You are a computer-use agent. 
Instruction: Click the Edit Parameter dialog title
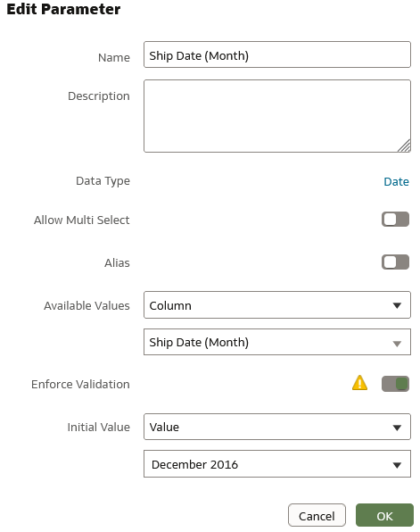[63, 9]
